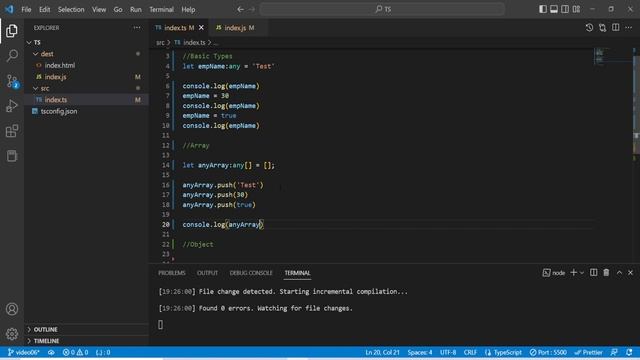Click the video06* git branch indicator
Viewport: 640px width, 360px height.
click(23, 352)
